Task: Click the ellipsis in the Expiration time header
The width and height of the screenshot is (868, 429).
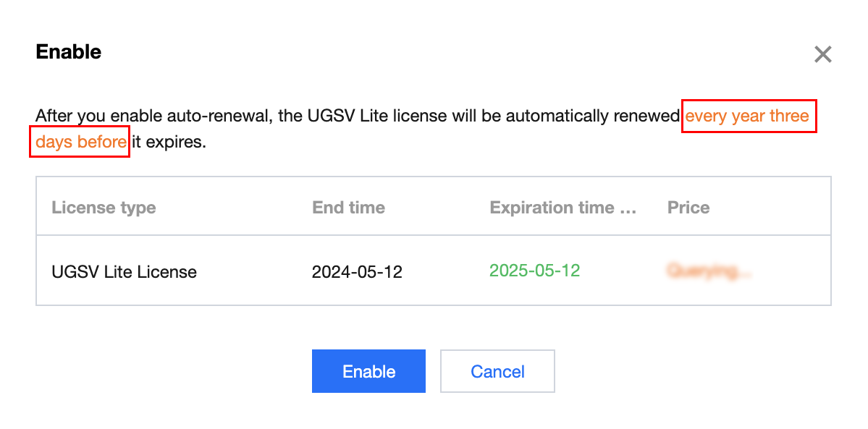Action: [628, 208]
